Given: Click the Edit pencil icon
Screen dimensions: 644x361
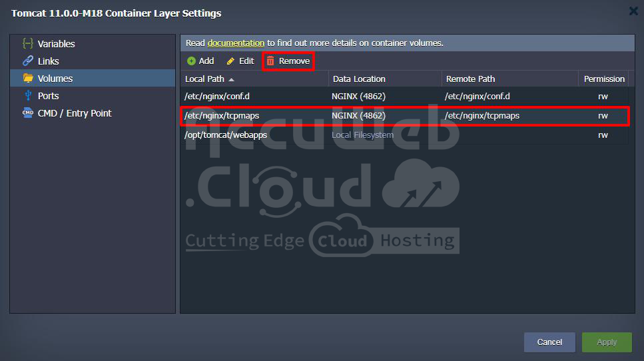Looking at the screenshot, I should point(231,61).
